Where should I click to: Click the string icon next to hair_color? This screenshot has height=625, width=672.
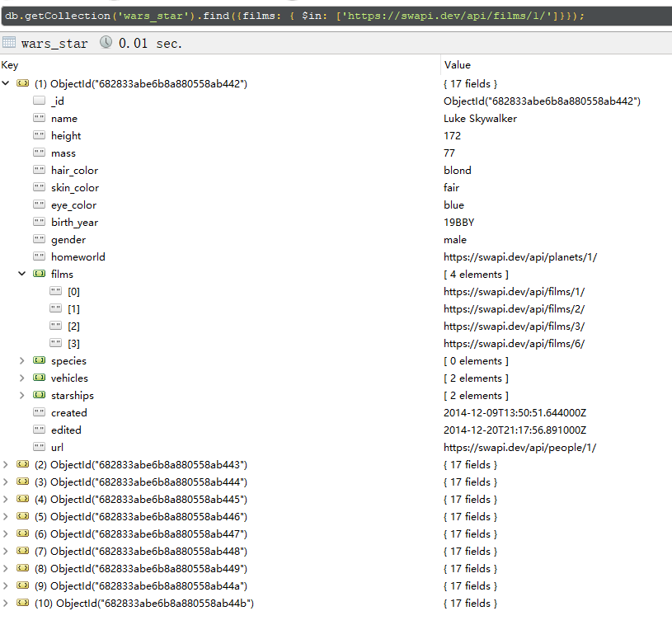39,170
